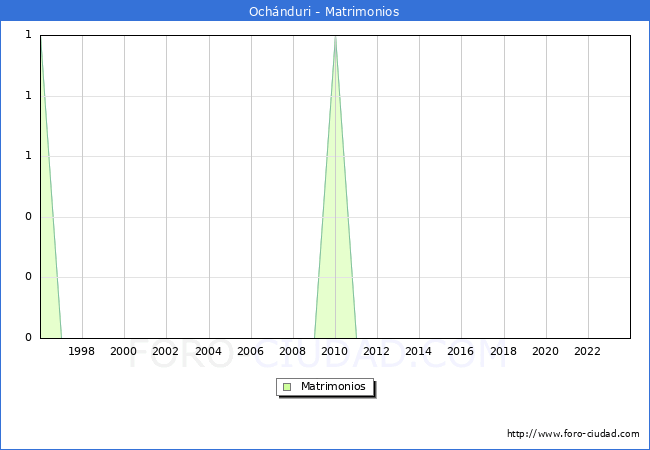The image size is (650, 450).
Task: Select the 2000 x-axis label
Action: pyautogui.click(x=124, y=351)
